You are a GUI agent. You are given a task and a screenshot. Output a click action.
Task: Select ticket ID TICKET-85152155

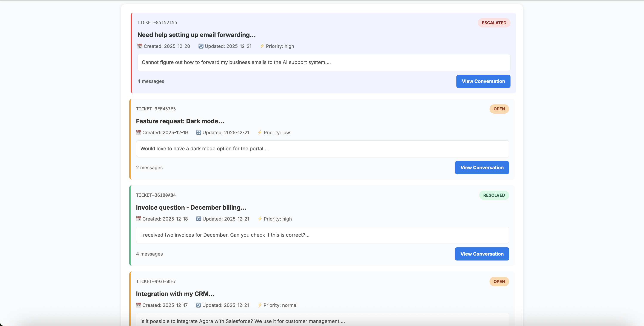157,23
